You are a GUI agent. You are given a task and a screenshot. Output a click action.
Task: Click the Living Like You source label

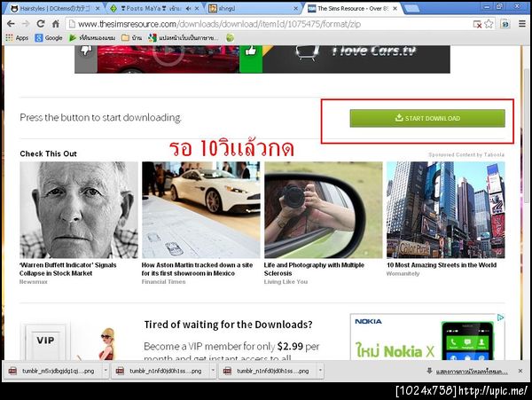[x=286, y=281]
